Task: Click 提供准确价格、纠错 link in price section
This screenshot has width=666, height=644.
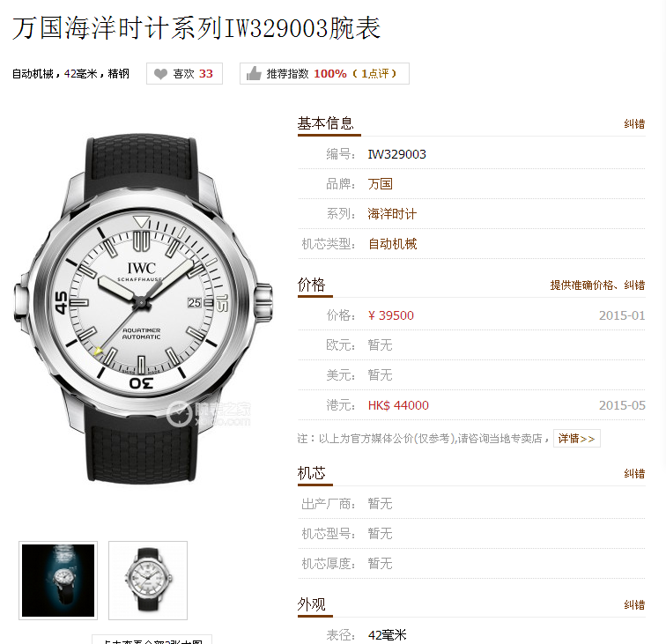Action: (x=597, y=285)
